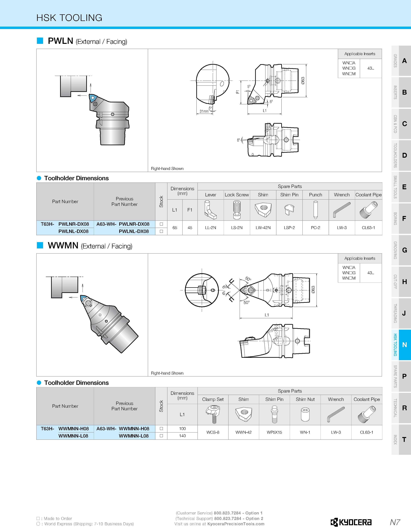The image size is (411, 532).
Task: Select WCS-8 clamp set code
Action: tap(213, 432)
